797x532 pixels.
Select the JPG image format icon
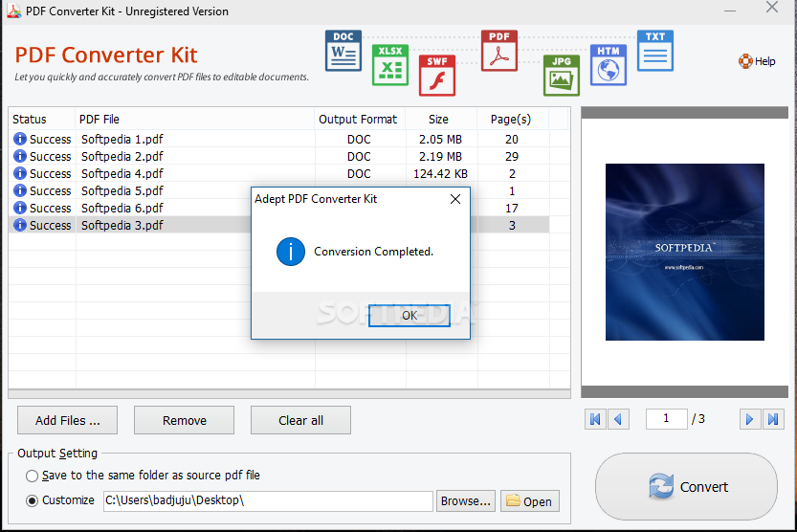coord(561,76)
